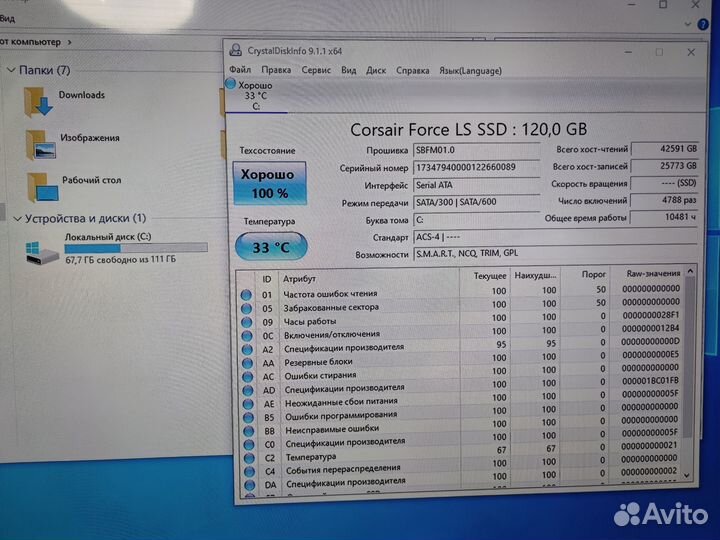Viewport: 720px width, 540px height.
Task: Click the Атрибут column header
Action: coord(299,278)
